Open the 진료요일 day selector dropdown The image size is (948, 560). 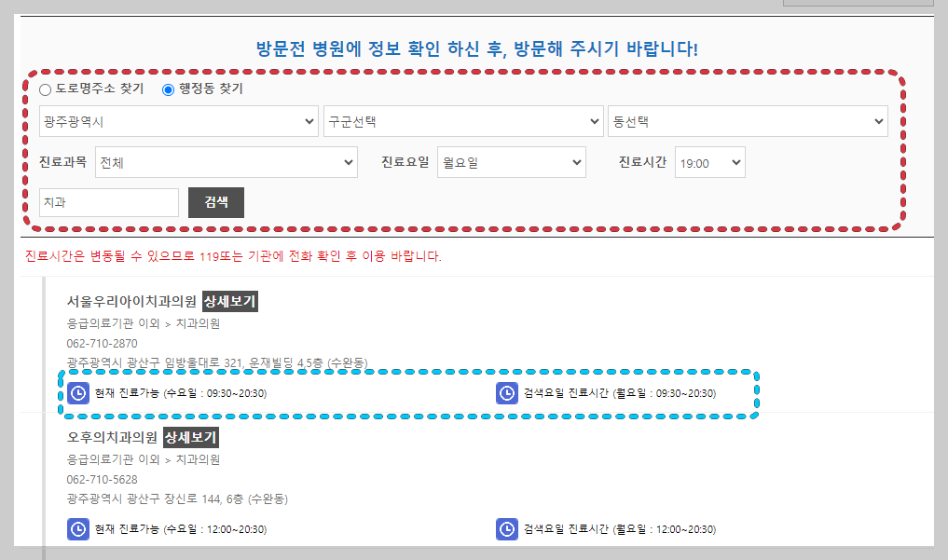point(512,161)
